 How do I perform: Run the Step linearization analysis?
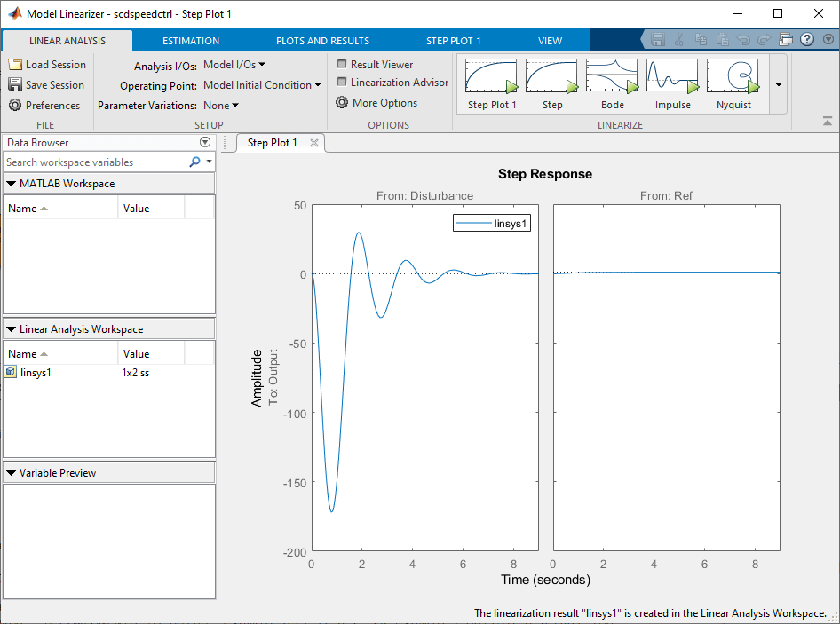click(551, 83)
